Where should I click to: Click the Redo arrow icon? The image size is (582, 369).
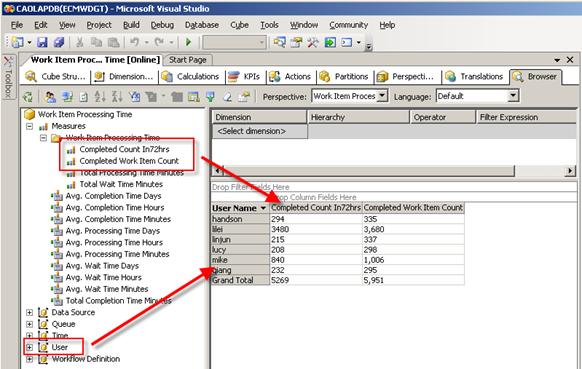coord(159,42)
